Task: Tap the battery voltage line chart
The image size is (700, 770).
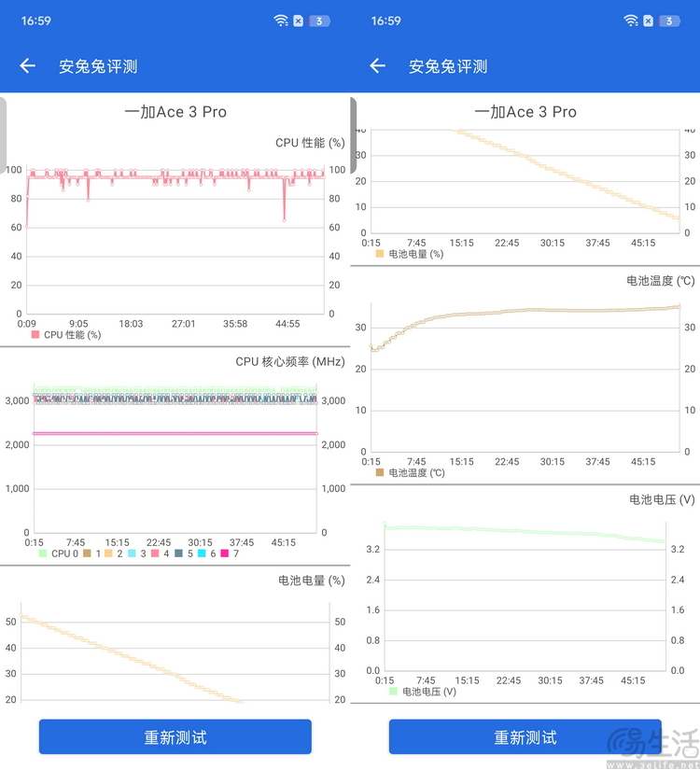Action: tap(525, 595)
